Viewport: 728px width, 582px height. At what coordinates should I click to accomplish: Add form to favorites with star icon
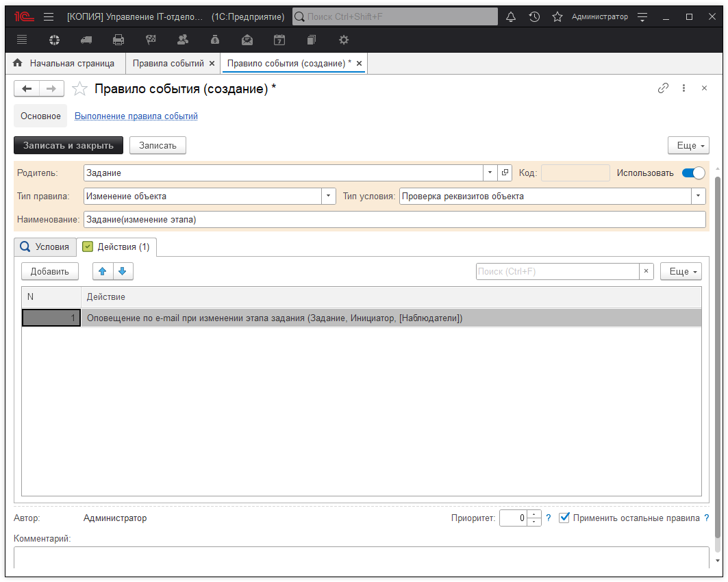[x=80, y=88]
